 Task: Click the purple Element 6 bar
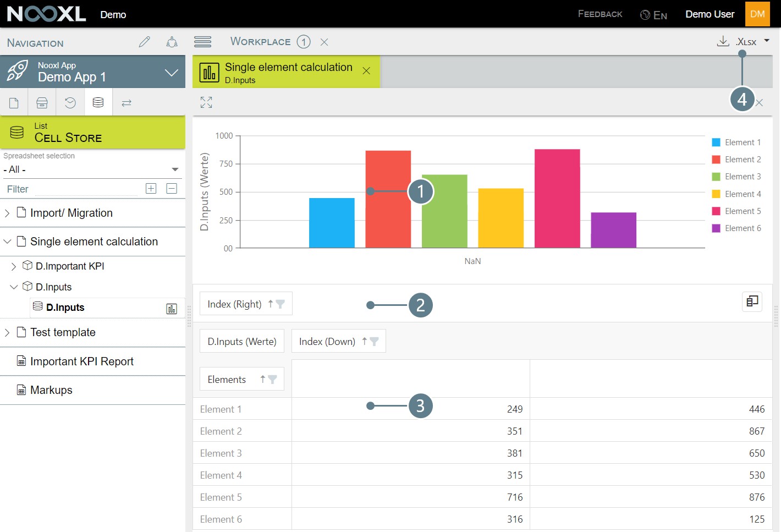pos(614,230)
